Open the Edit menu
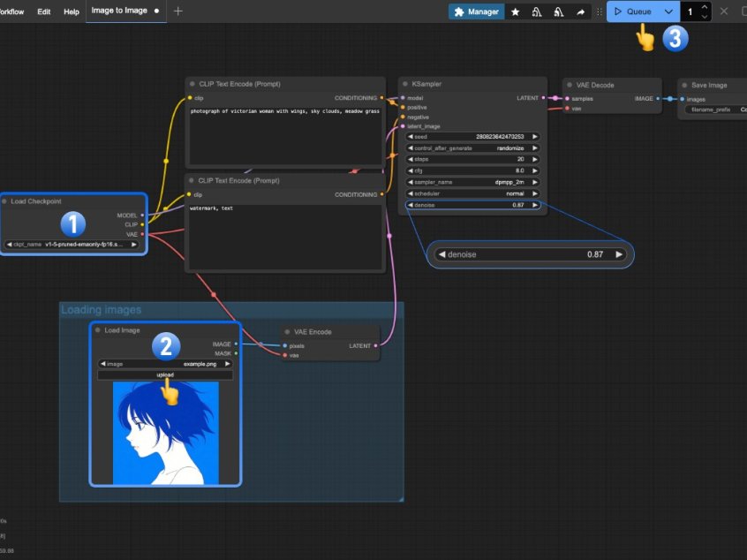Screen dimensions: 747x560 click(44, 11)
